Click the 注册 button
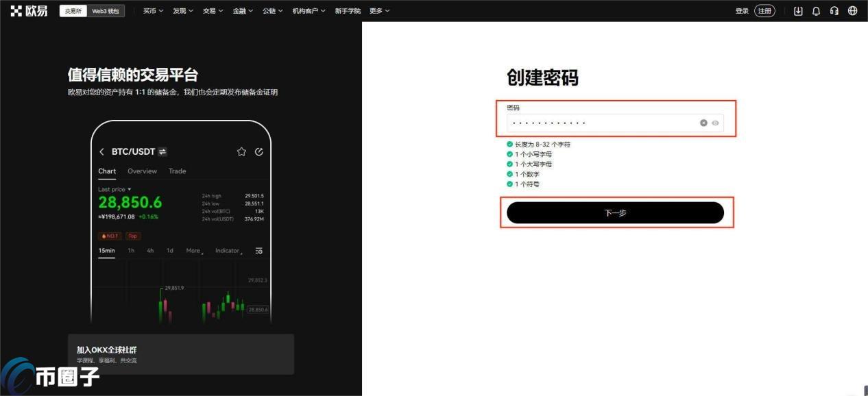Viewport: 868px width, 396px height. [764, 11]
